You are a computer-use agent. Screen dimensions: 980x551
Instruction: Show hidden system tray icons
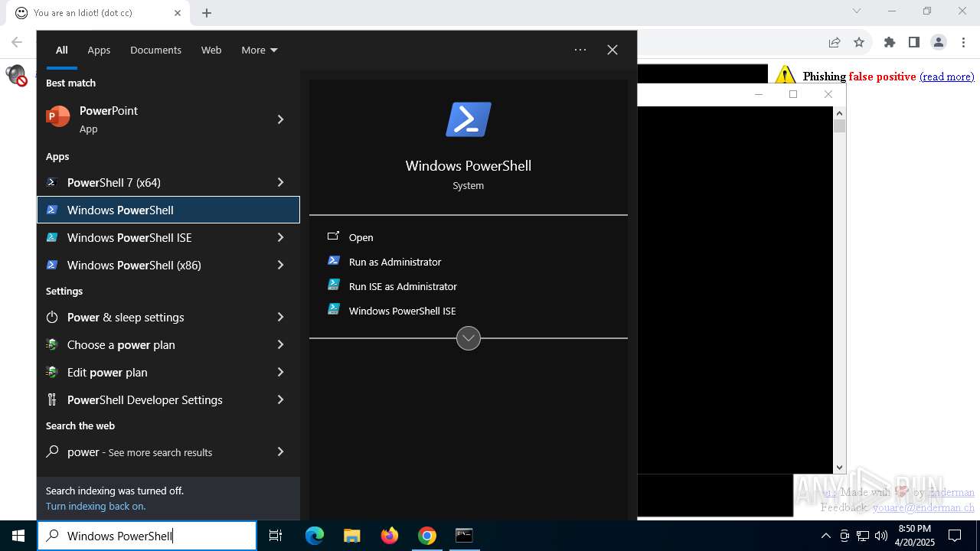[825, 536]
